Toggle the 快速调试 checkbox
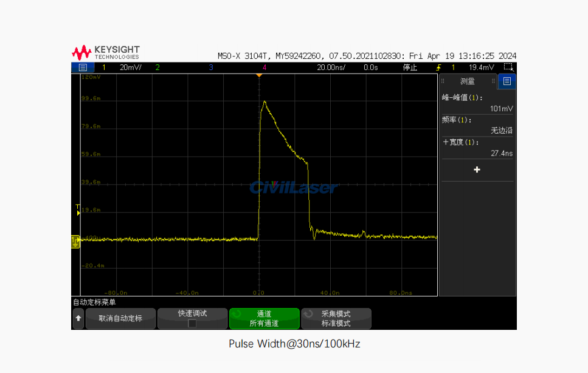This screenshot has height=373, width=588. click(192, 323)
